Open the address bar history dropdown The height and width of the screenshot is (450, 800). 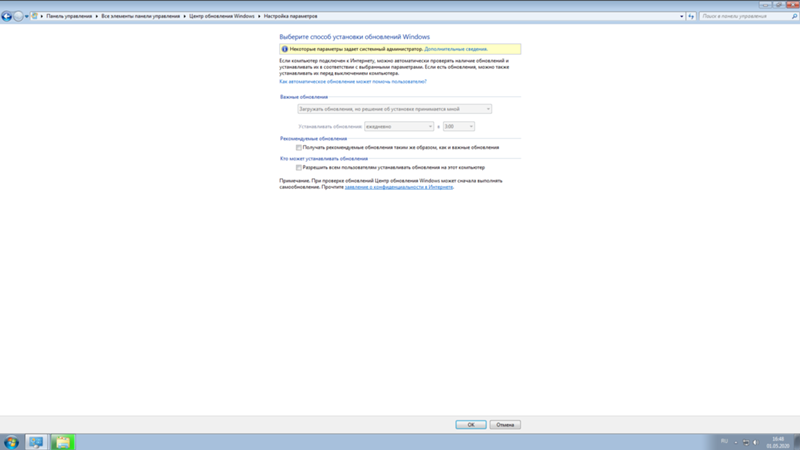682,16
